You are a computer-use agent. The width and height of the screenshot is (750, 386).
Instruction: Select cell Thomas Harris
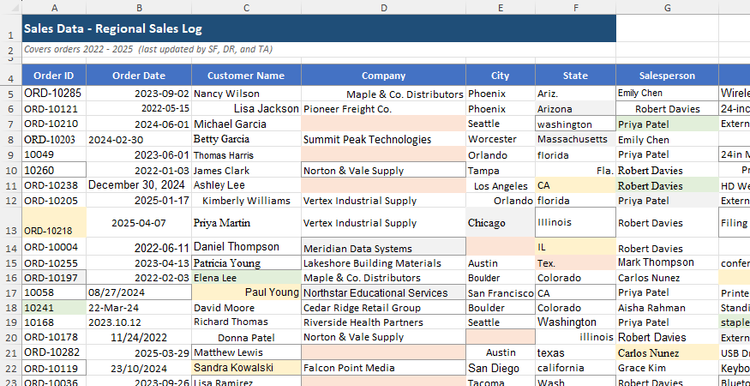(246, 155)
